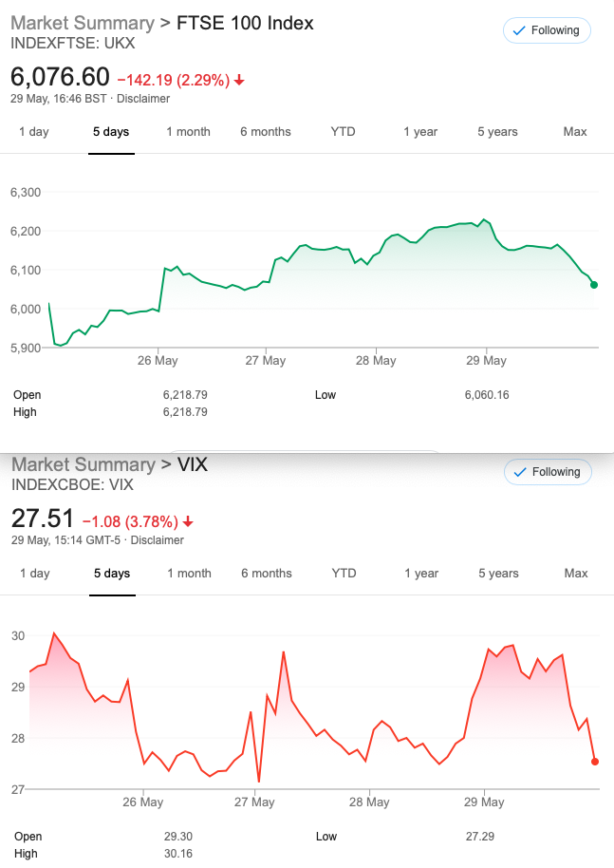Show VIX 5 years range
Viewport: 614px width, 868px height.
499,574
